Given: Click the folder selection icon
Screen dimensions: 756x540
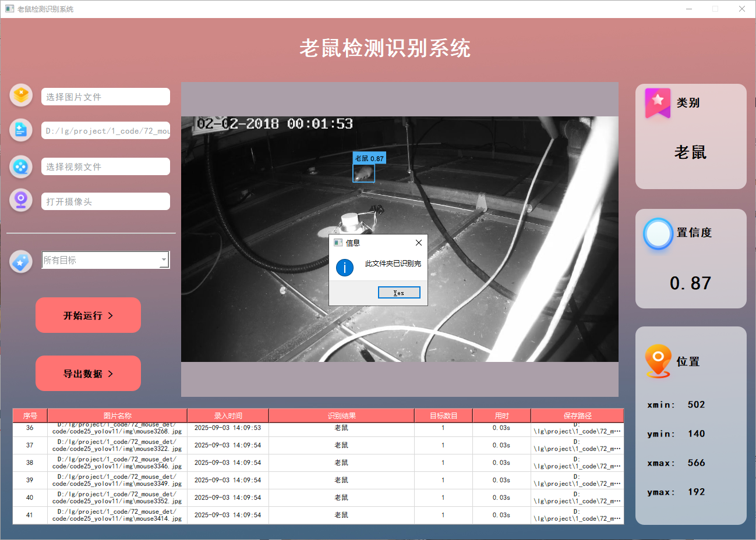Looking at the screenshot, I should pos(21,130).
